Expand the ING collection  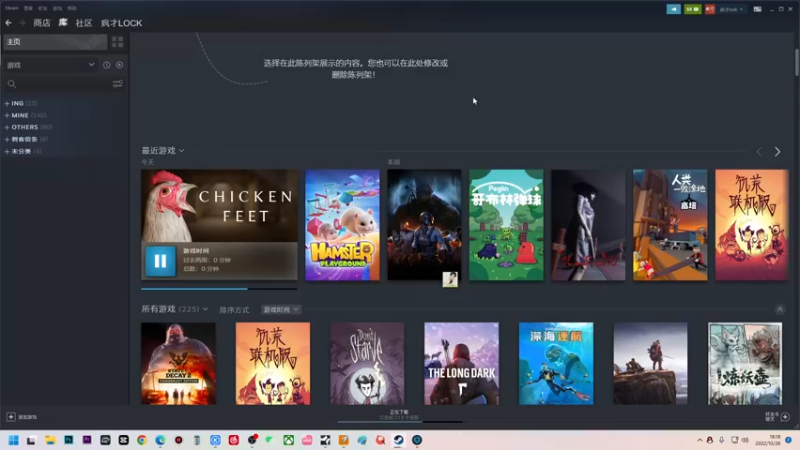(x=21, y=103)
